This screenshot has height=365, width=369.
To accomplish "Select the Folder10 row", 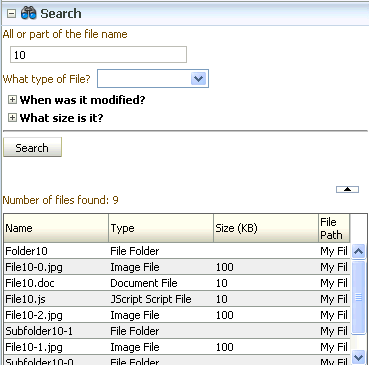I will (177, 251).
